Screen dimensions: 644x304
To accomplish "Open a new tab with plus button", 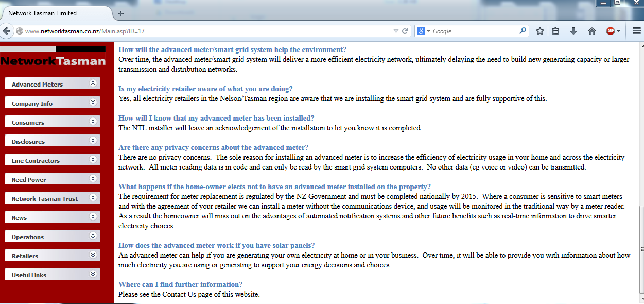I will tap(121, 13).
